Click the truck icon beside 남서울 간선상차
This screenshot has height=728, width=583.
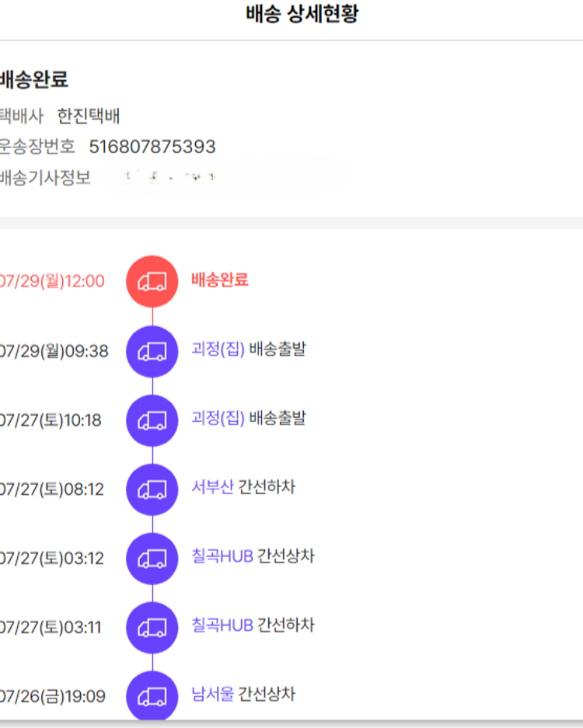tap(152, 695)
